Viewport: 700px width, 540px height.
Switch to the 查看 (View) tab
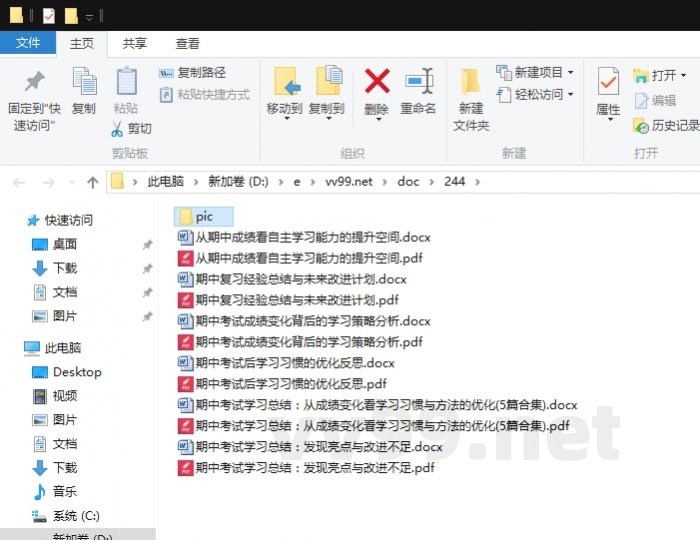[188, 43]
